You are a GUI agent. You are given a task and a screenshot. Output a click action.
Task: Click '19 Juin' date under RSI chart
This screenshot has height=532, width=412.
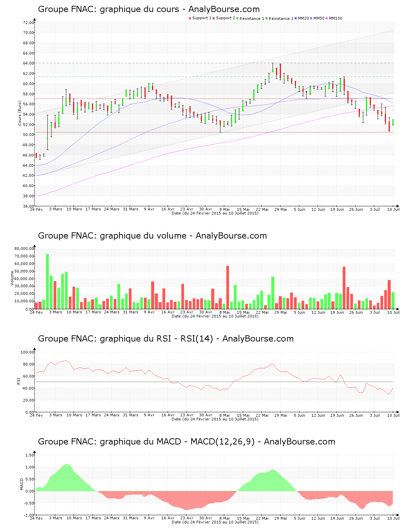tap(337, 415)
